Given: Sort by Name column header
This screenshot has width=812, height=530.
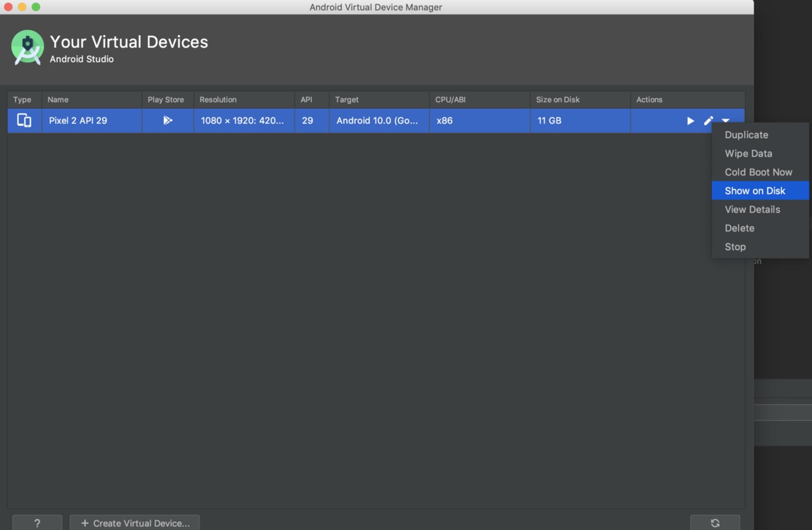Looking at the screenshot, I should pyautogui.click(x=92, y=100).
